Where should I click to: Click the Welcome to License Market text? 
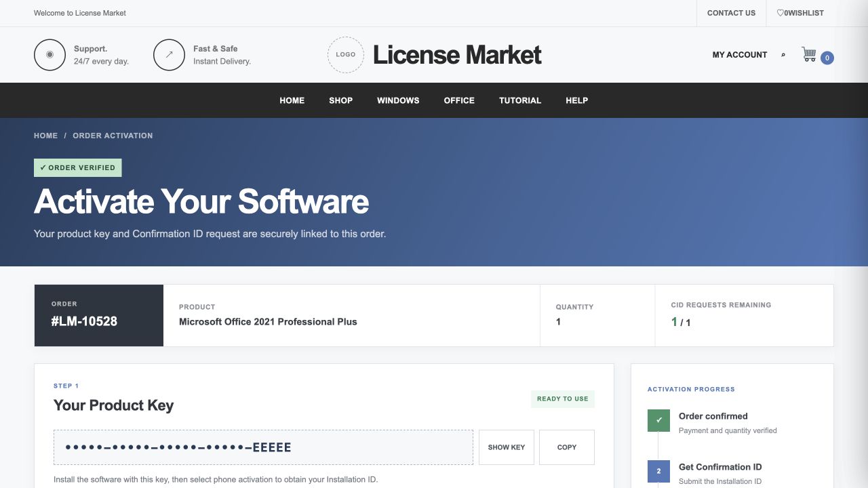coord(80,13)
